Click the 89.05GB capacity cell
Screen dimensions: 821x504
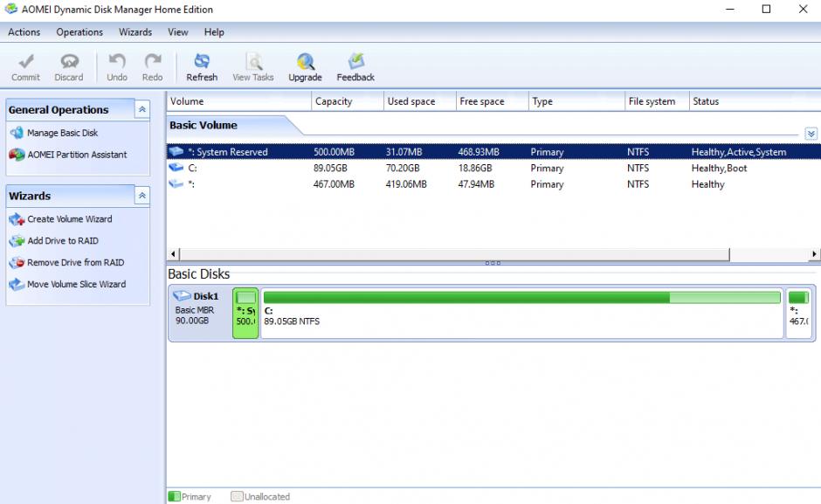click(x=330, y=168)
